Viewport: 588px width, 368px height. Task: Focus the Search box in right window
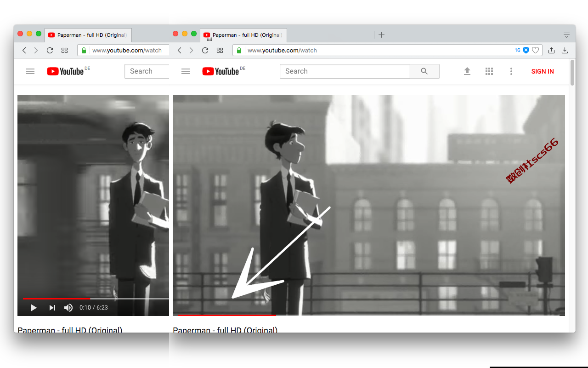345,71
